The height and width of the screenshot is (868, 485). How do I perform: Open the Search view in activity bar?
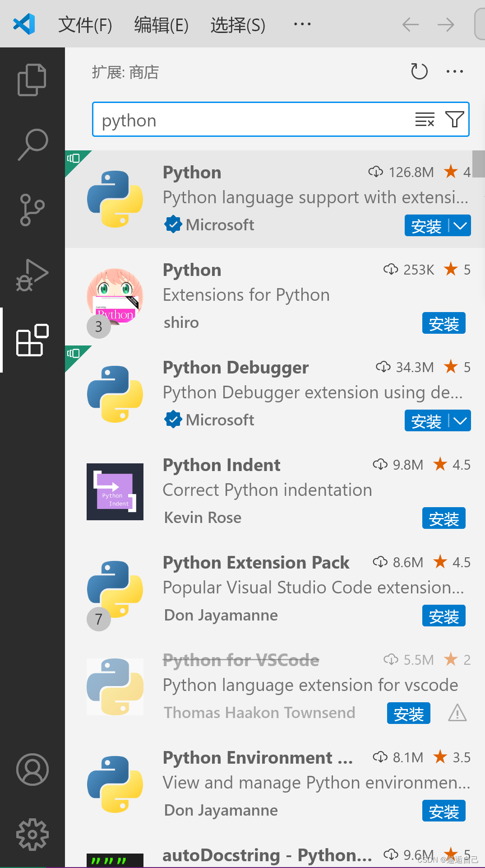(x=32, y=145)
